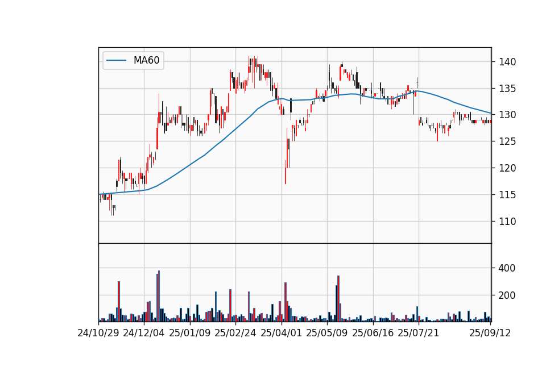Click the tallest volume bar in December 2024
This screenshot has height=392, width=546.
click(159, 296)
